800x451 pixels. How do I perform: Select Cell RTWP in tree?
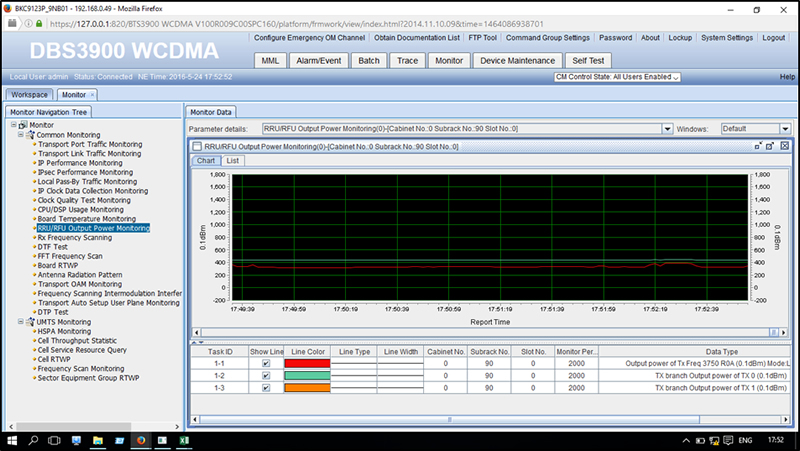click(x=54, y=359)
